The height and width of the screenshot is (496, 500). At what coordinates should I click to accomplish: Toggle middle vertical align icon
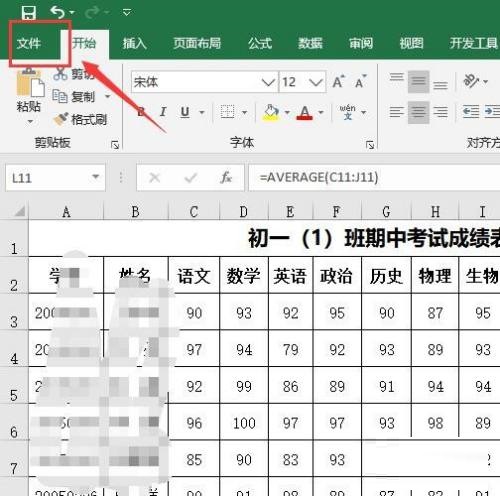click(x=418, y=81)
